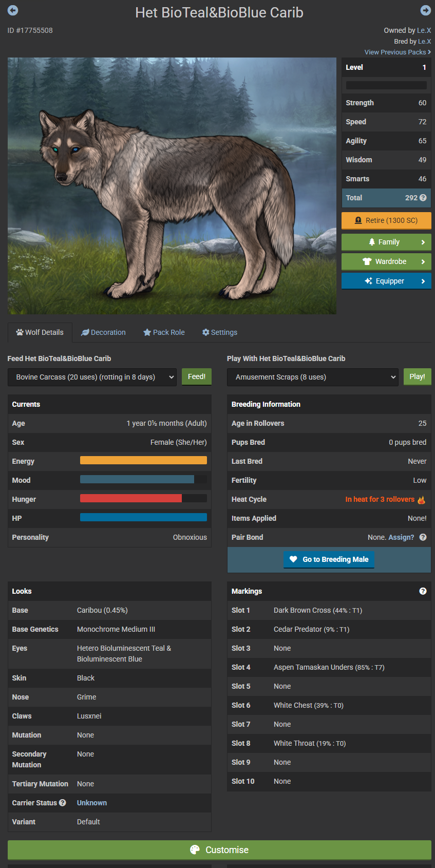Click the Markings help question icon
Screen dimensions: 435x868
click(x=423, y=591)
